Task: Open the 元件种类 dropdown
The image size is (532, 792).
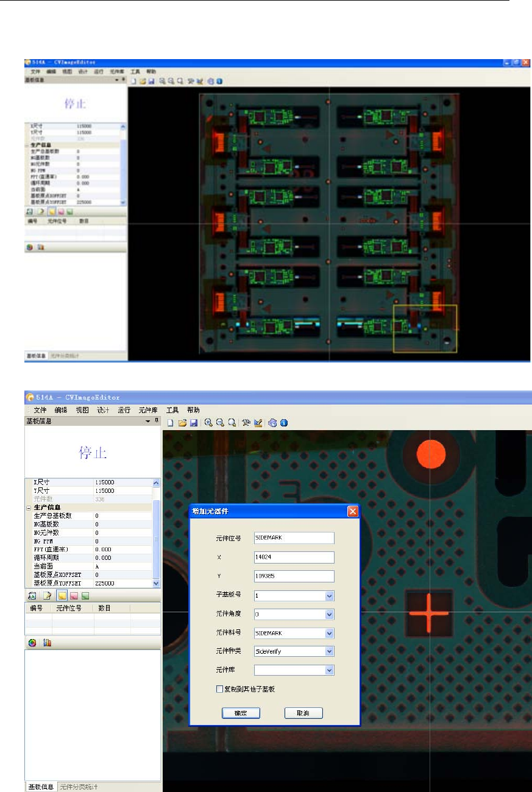Action: click(330, 651)
